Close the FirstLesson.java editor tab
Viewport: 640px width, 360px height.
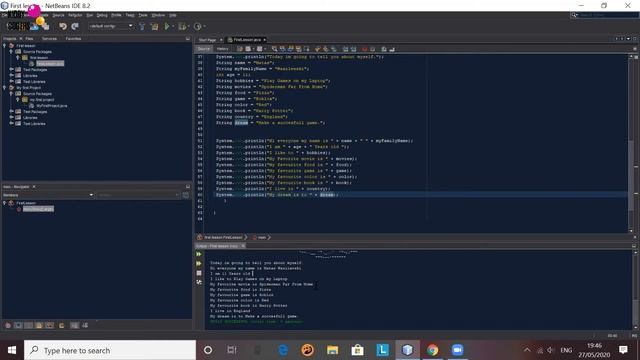pos(264,40)
